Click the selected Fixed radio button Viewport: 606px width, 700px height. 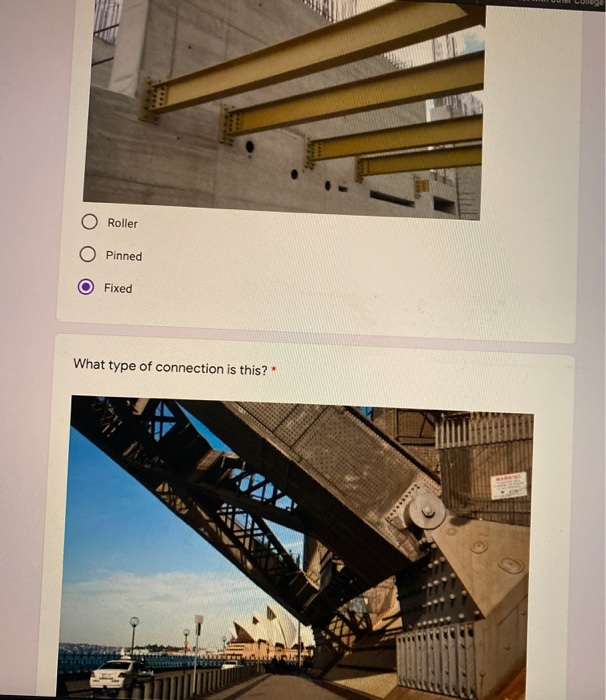86,287
